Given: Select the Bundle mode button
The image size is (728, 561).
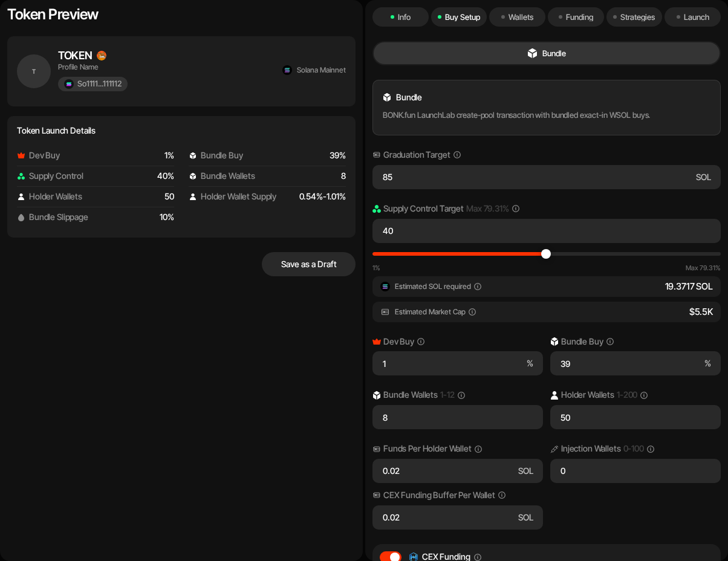Looking at the screenshot, I should click(x=547, y=53).
